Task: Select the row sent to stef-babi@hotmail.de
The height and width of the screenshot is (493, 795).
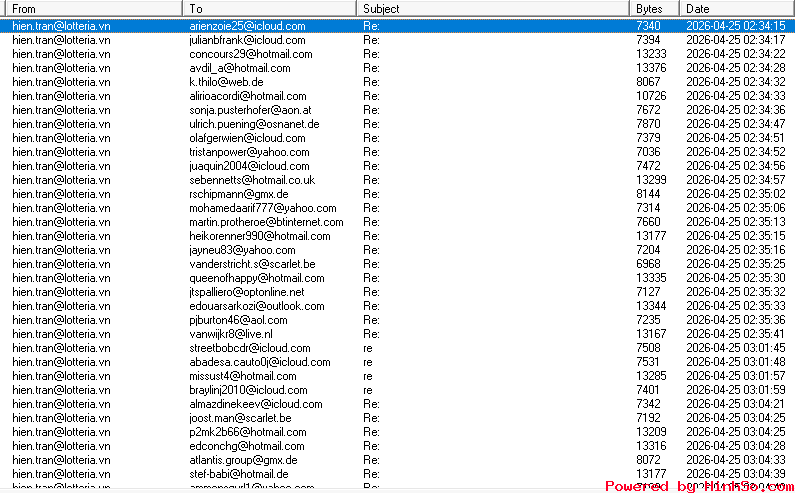Action: (398, 474)
